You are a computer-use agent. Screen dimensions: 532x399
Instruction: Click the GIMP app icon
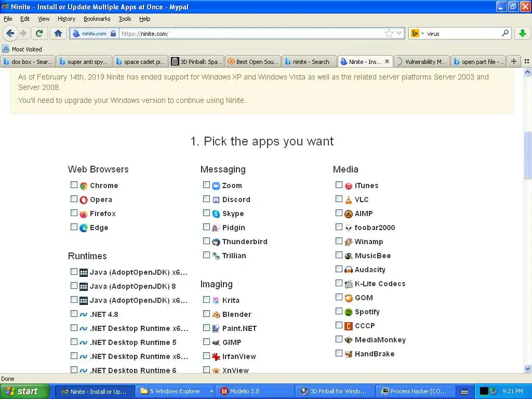pos(216,343)
